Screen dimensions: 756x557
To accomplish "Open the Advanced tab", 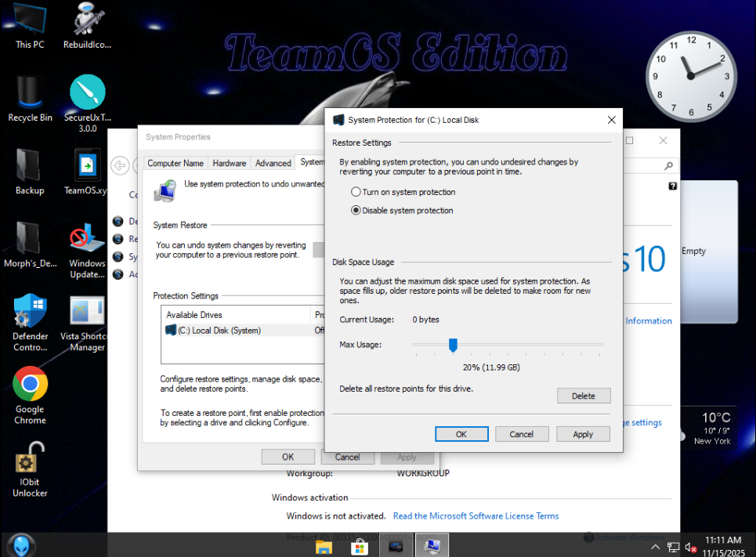I will [273, 163].
